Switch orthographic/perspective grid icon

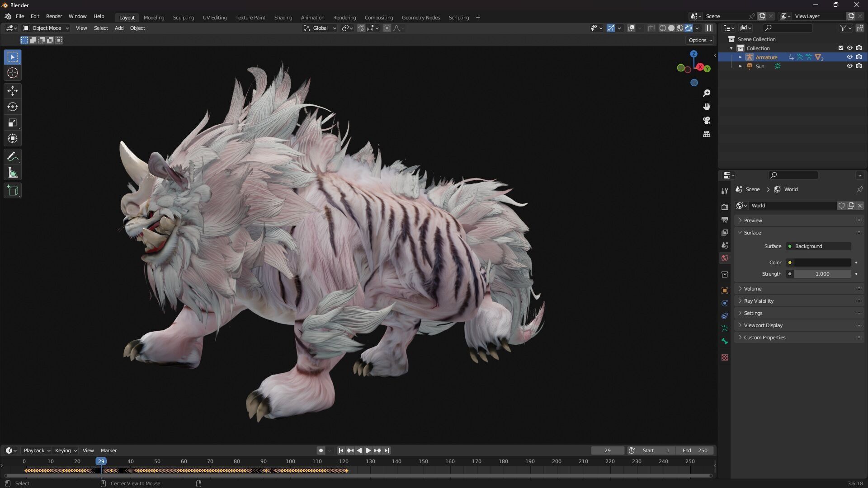pos(707,134)
